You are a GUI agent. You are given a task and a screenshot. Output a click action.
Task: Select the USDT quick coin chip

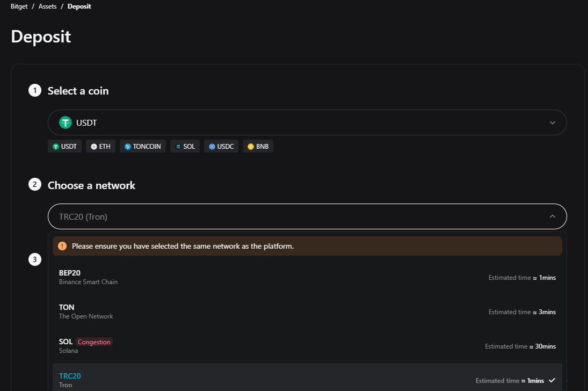tap(64, 146)
